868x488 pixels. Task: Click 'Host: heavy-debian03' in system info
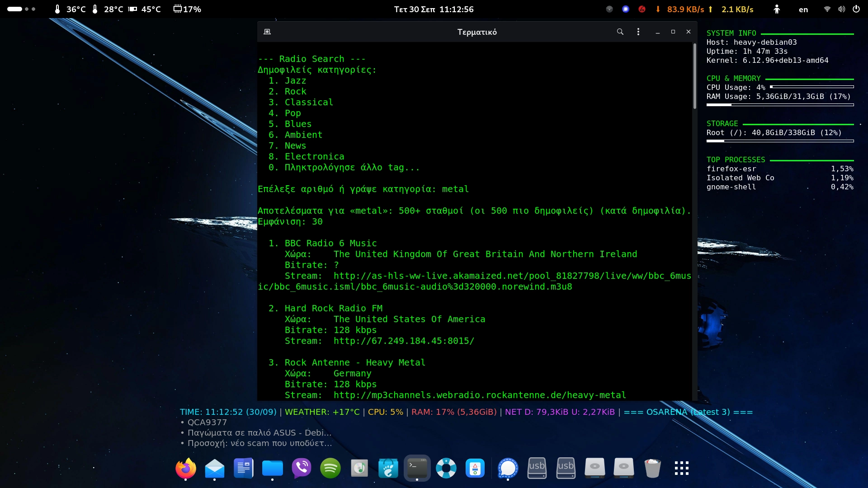click(x=751, y=42)
